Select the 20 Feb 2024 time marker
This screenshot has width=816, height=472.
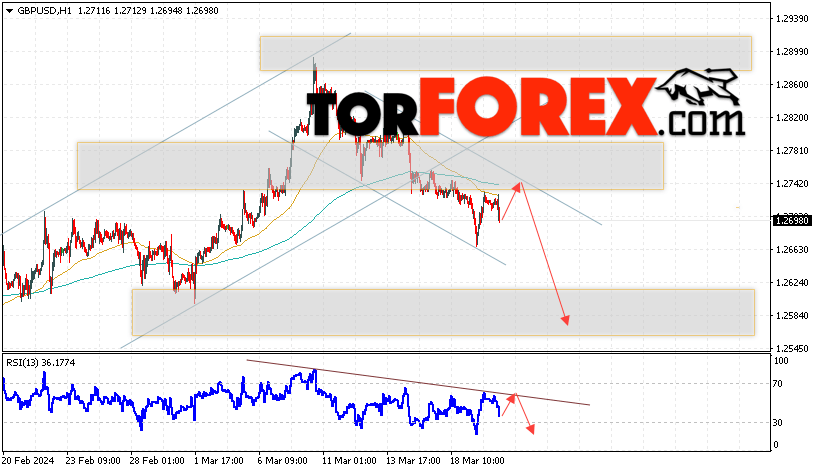28,461
